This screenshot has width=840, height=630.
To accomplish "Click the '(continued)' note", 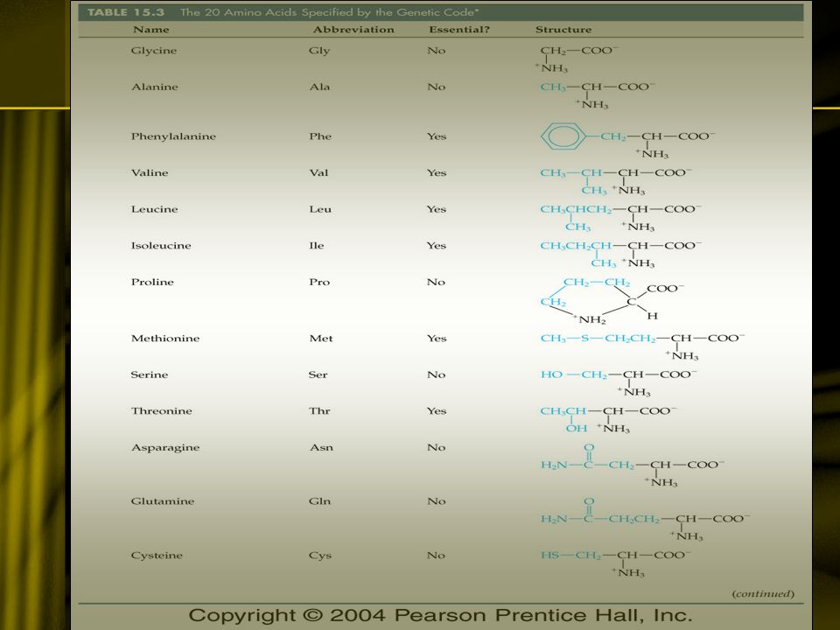I will [763, 593].
